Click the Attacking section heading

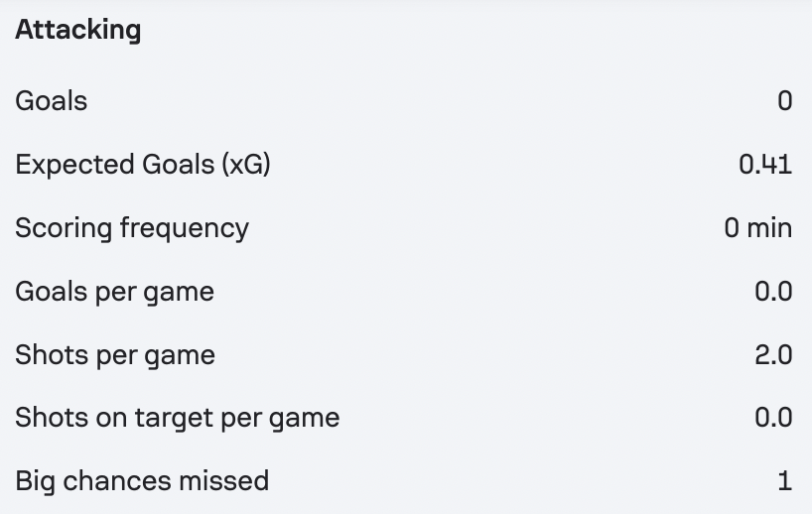[78, 30]
